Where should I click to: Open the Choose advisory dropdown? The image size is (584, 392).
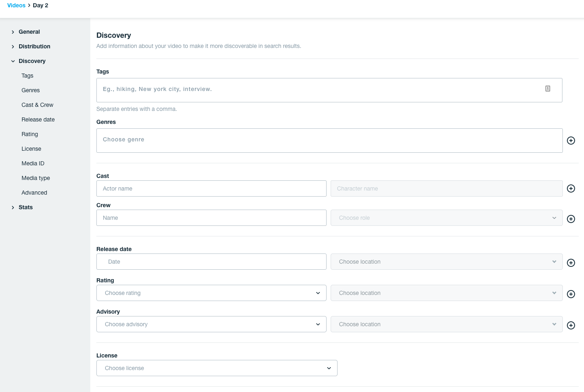tap(211, 324)
